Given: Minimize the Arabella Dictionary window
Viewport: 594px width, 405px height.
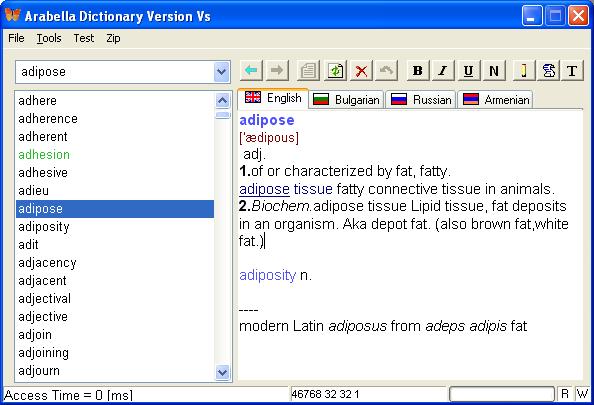Looking at the screenshot, I should (531, 16).
